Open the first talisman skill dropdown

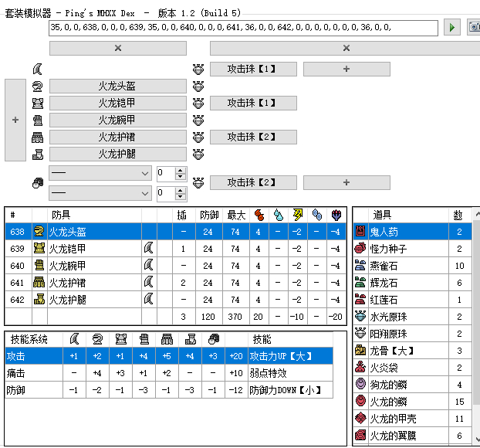click(x=100, y=173)
